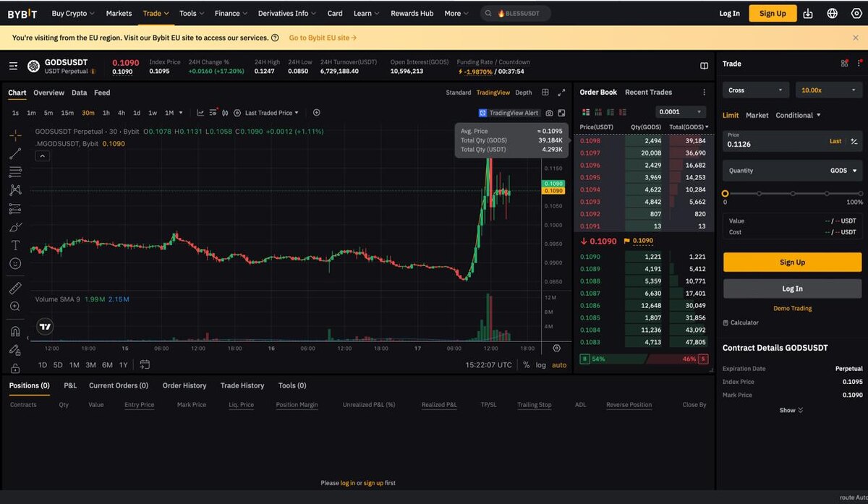Open the Order History tab

[x=184, y=385]
